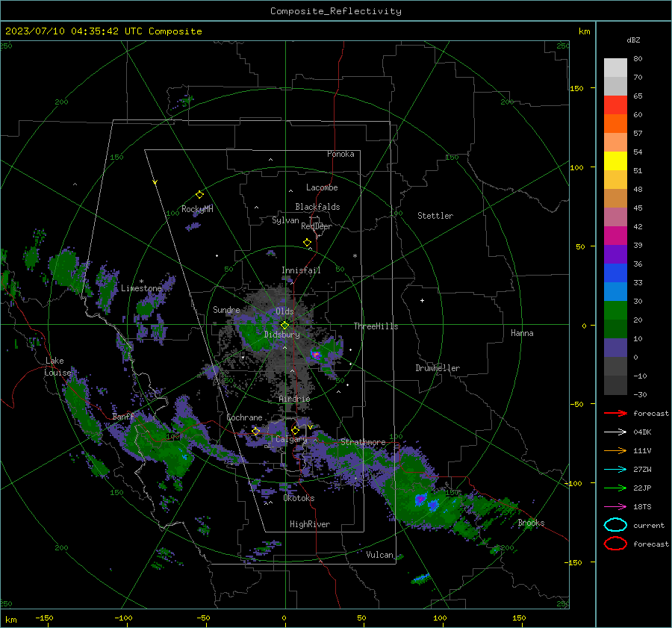Click the dBZ heading above color scale
Viewport: 672px width, 628px height.
tap(633, 40)
